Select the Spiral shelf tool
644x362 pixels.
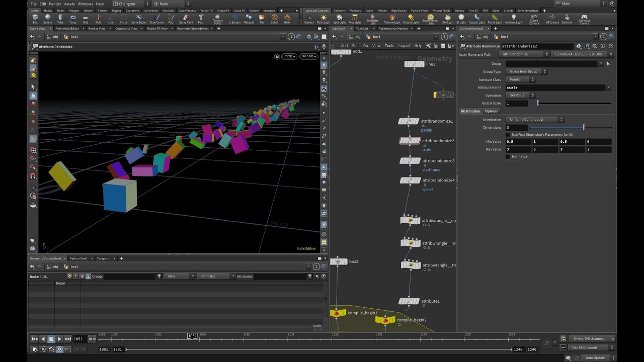[x=274, y=19]
